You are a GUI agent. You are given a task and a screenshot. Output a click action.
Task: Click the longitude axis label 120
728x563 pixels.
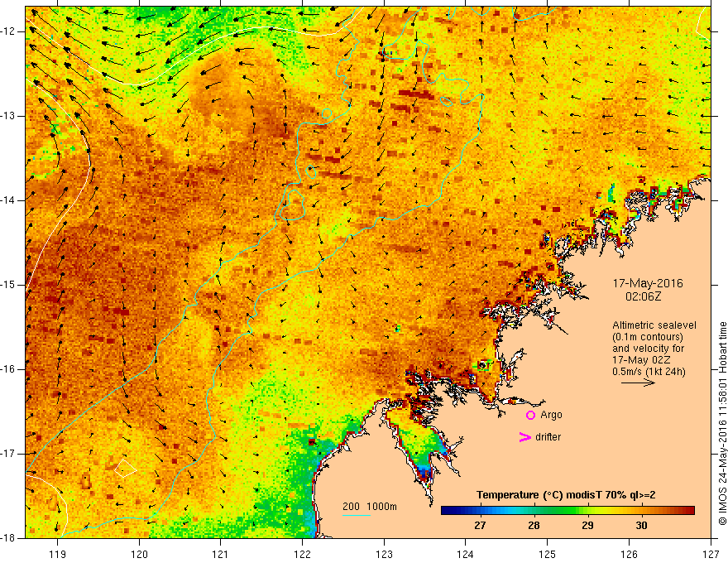pyautogui.click(x=139, y=554)
